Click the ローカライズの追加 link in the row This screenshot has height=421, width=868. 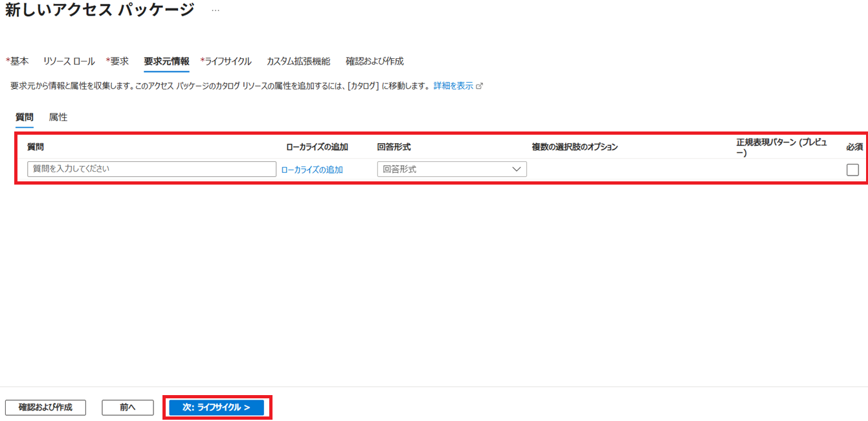tap(311, 170)
